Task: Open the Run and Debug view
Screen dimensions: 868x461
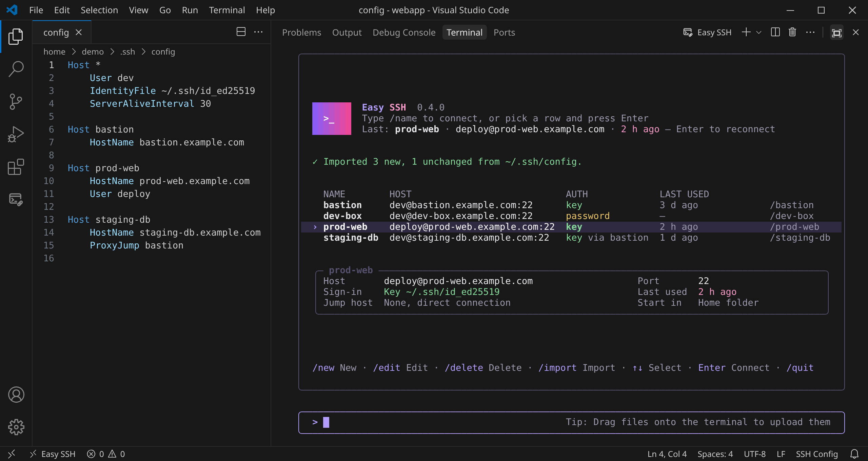Action: tap(16, 134)
